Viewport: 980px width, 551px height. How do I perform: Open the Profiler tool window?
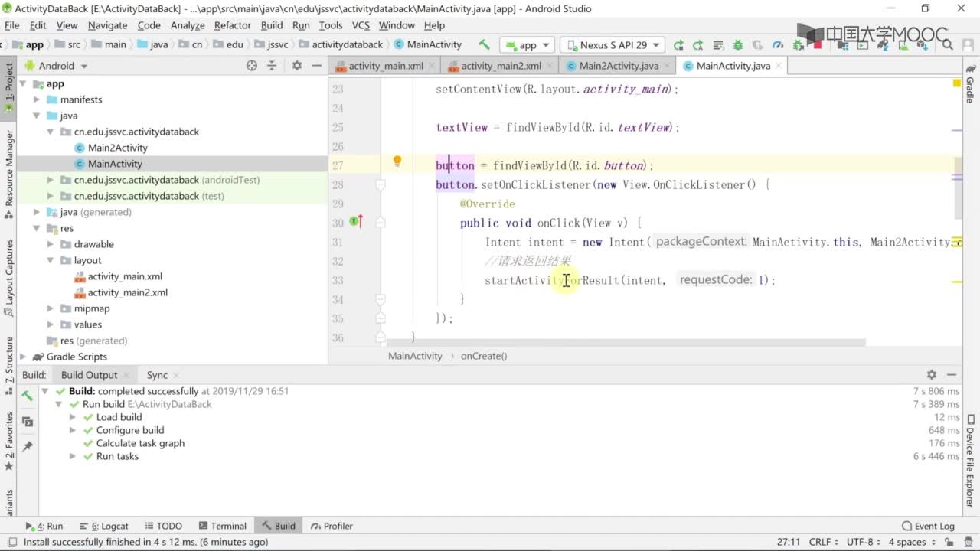[x=332, y=526]
